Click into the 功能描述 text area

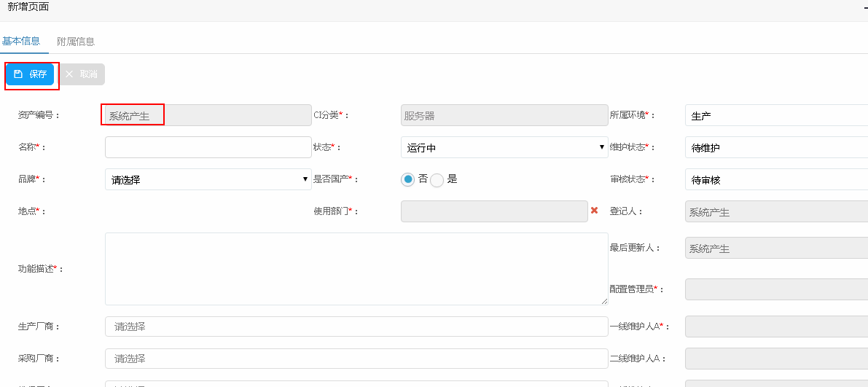(x=356, y=268)
